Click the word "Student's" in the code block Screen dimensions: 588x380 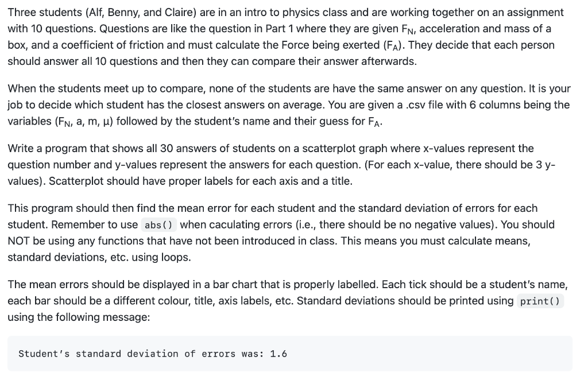[x=44, y=354]
